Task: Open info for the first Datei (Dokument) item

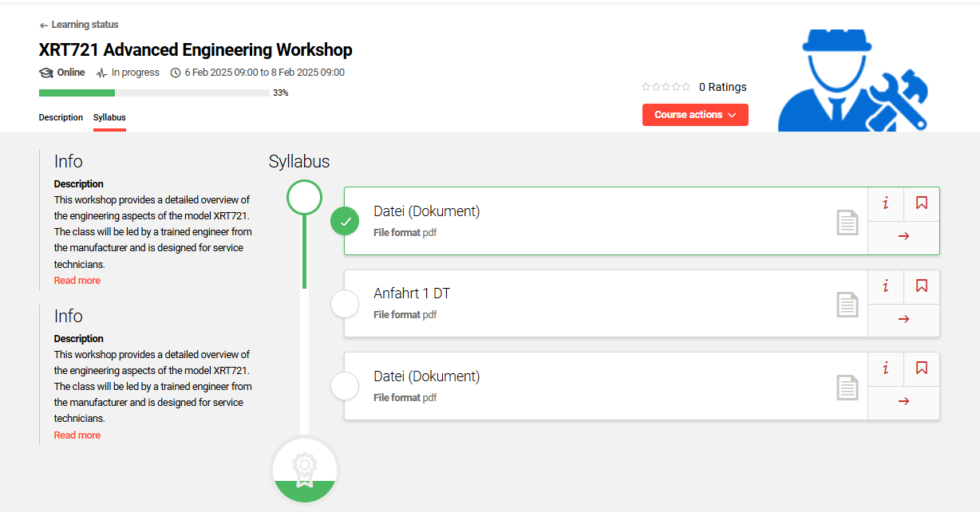Action: 885,204
